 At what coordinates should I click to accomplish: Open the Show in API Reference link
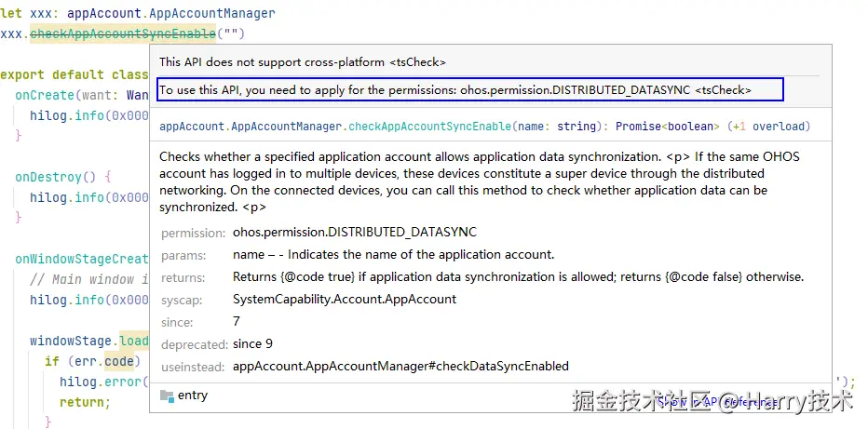[717, 401]
